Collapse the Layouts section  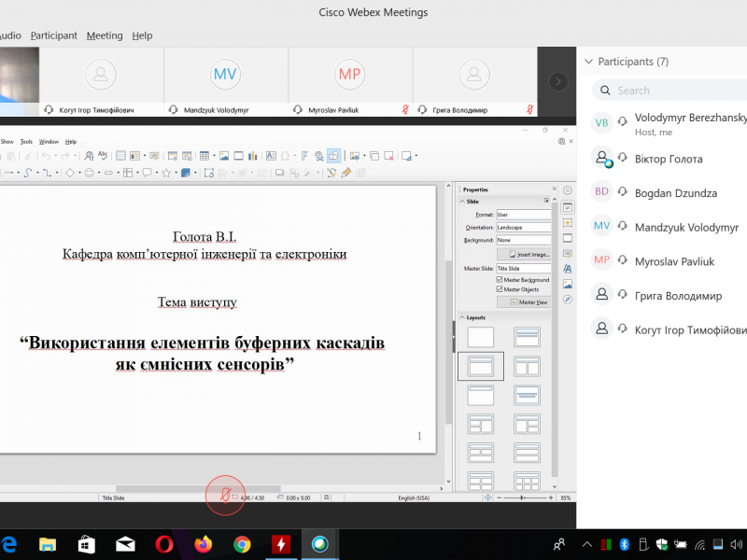point(460,317)
